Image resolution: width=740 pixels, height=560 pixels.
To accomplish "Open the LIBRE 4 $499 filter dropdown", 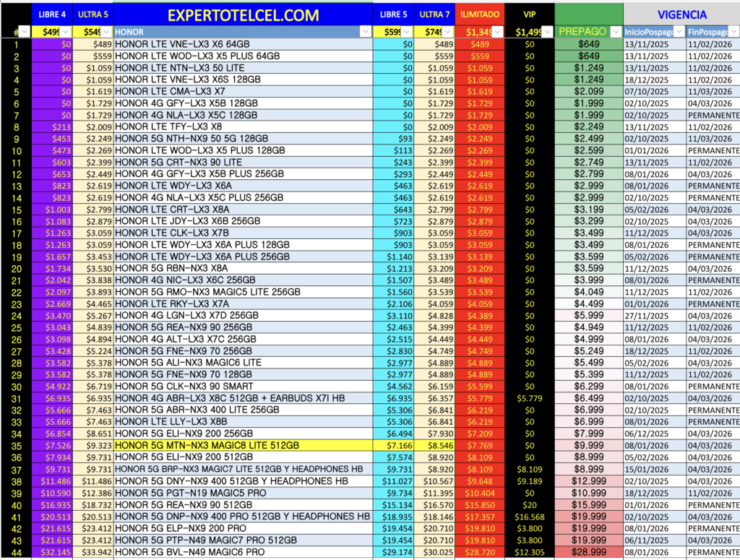I will [66, 32].
